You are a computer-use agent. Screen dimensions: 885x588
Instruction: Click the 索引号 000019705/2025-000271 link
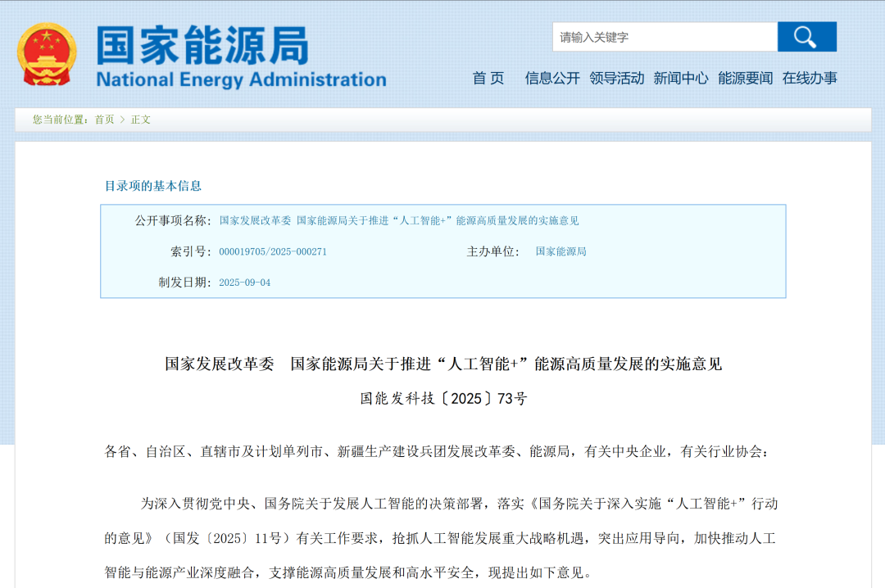click(275, 251)
